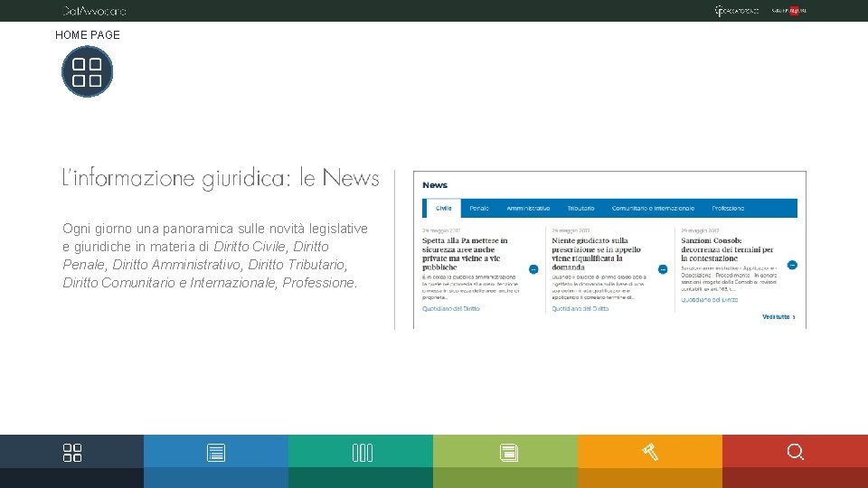
Task: Click Quotidiano del Diritto under Sanzioni Consob
Action: pos(709,300)
